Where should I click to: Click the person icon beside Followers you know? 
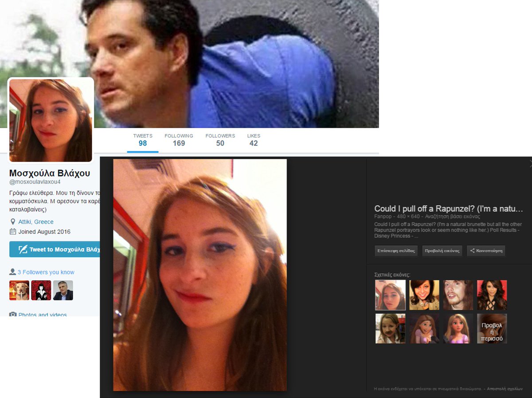click(12, 272)
